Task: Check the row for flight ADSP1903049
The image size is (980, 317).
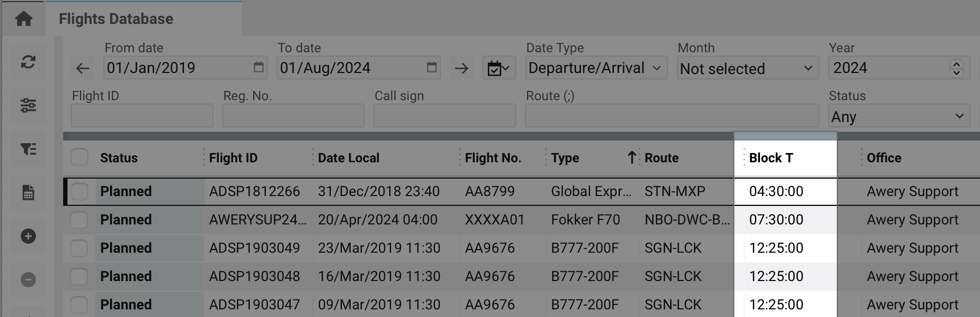Action: [79, 248]
